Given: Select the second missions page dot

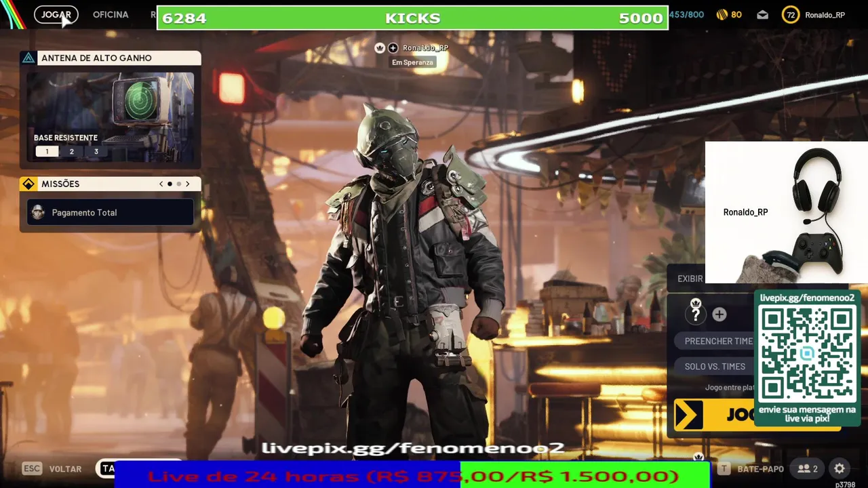Looking at the screenshot, I should click(179, 184).
